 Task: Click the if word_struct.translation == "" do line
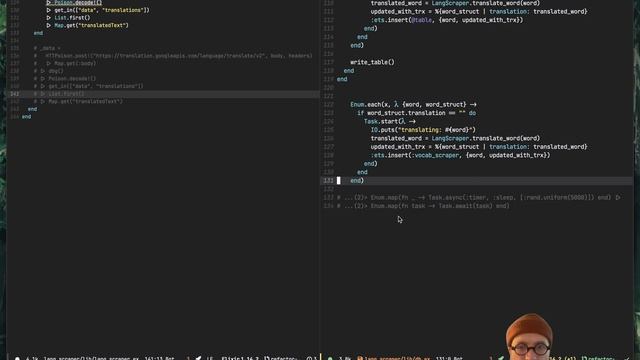(417, 113)
